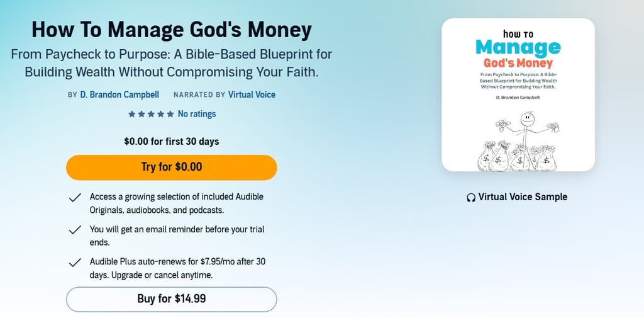Click the fifth star in the rating row
This screenshot has height=318, width=644.
point(170,114)
